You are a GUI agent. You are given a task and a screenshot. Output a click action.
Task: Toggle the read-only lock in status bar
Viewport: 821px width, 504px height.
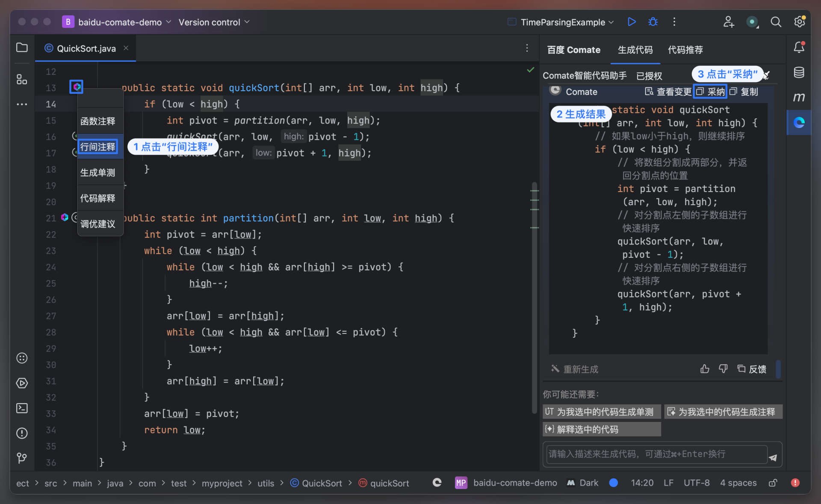point(773,483)
